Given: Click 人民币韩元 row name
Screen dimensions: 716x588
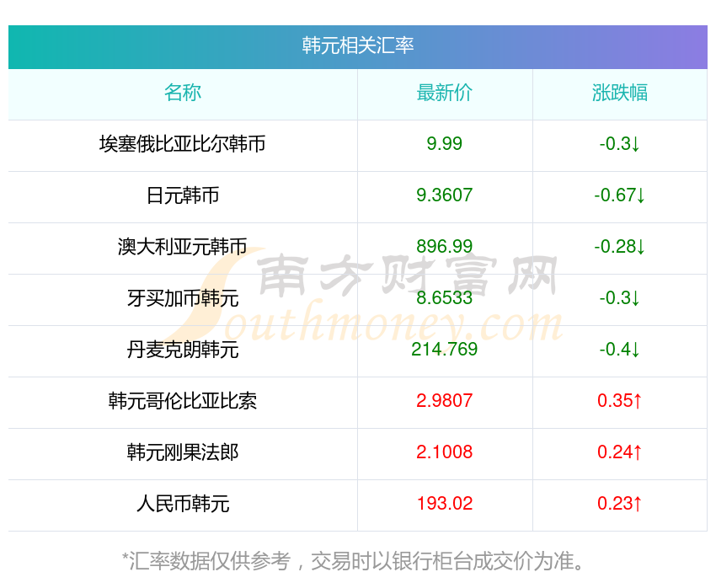Looking at the screenshot, I should click(x=183, y=504).
